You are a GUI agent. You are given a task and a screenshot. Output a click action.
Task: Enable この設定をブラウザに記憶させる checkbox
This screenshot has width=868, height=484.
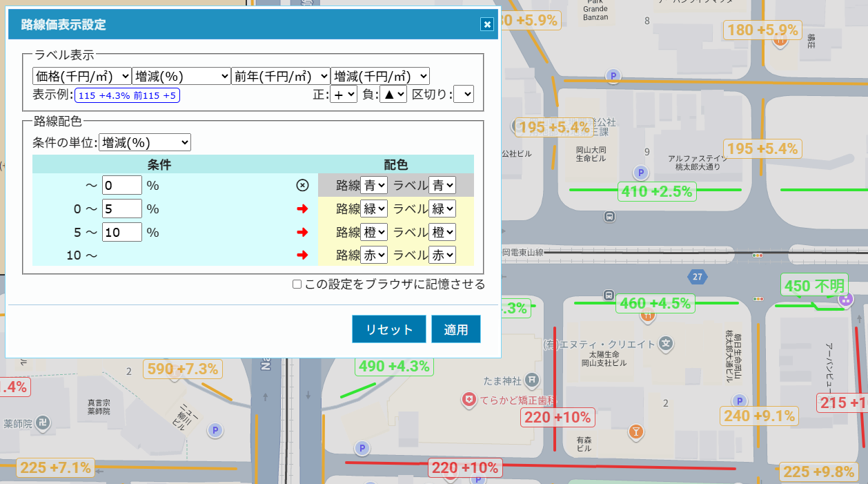[297, 284]
